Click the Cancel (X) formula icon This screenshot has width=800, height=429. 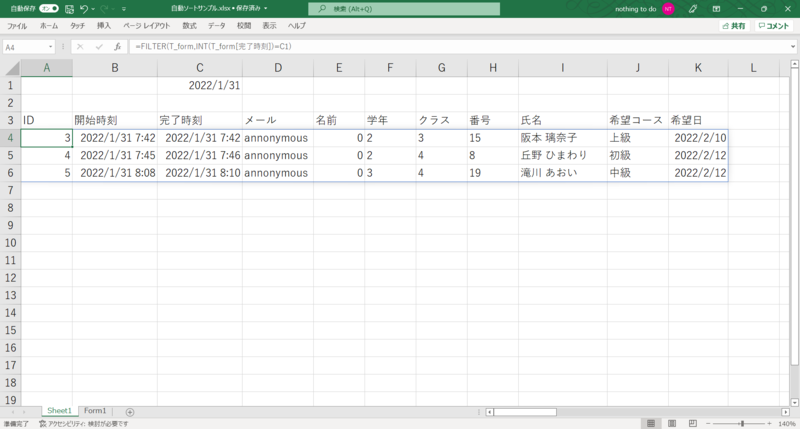pyautogui.click(x=80, y=47)
